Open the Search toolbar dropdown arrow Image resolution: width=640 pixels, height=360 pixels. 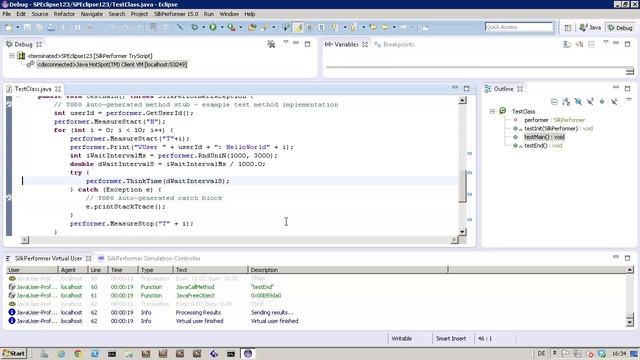273,27
